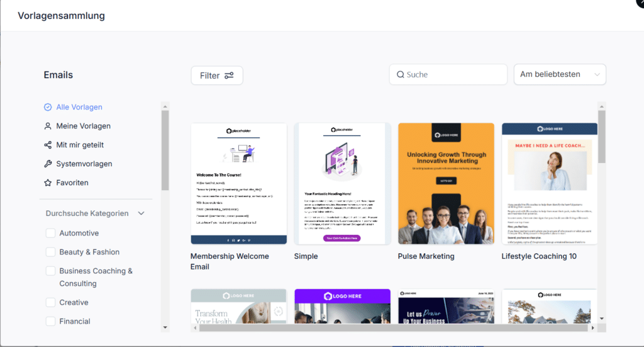Open the orange Pulse Marketing thumbnail
The height and width of the screenshot is (347, 644).
446,183
